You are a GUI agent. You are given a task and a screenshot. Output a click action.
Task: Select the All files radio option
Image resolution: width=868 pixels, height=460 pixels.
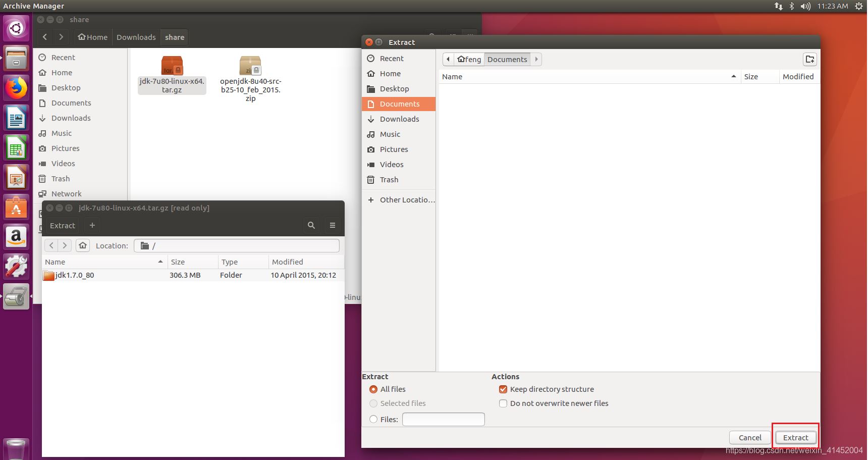coord(373,389)
